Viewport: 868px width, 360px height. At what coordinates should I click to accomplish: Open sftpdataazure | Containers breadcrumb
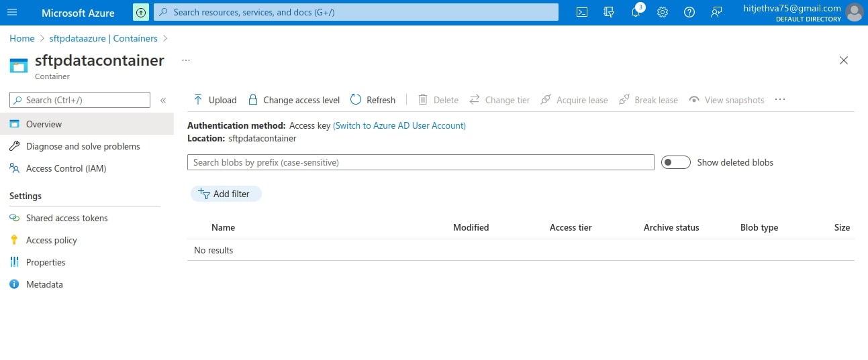[103, 38]
